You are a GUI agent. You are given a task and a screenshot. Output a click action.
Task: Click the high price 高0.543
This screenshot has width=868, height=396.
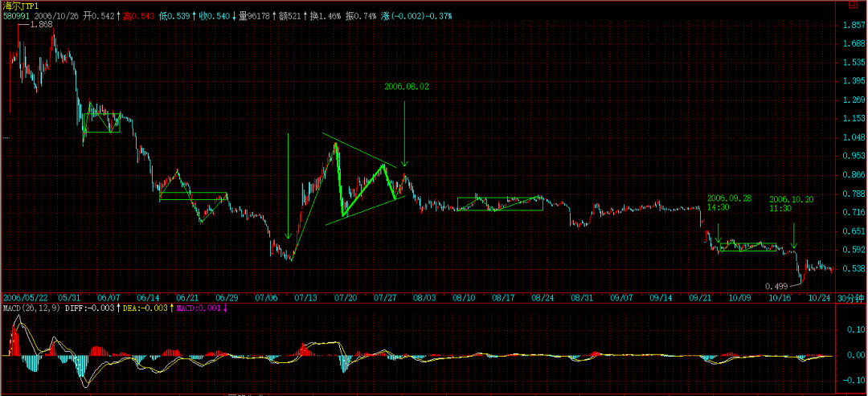click(139, 16)
